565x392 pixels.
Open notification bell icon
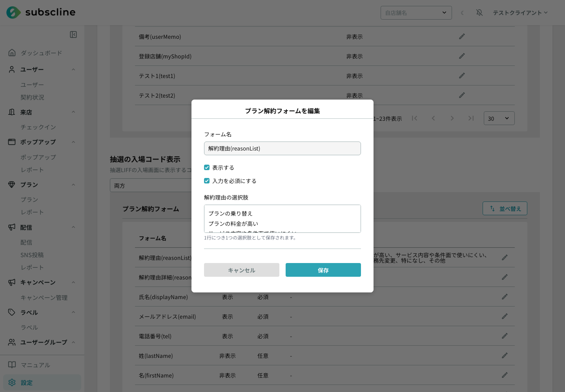tap(479, 13)
